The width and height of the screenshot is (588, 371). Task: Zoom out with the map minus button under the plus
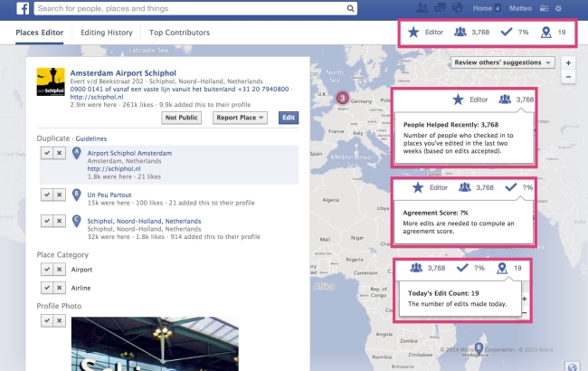(x=568, y=77)
